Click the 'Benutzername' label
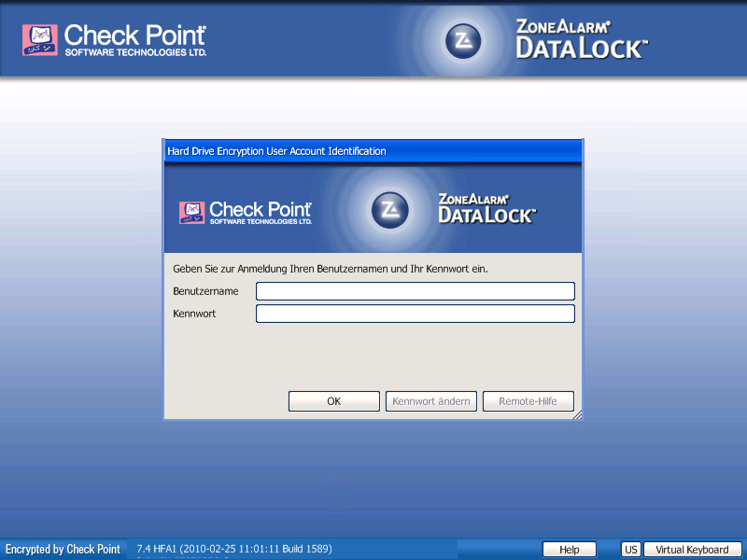747x560 pixels. tap(205, 291)
